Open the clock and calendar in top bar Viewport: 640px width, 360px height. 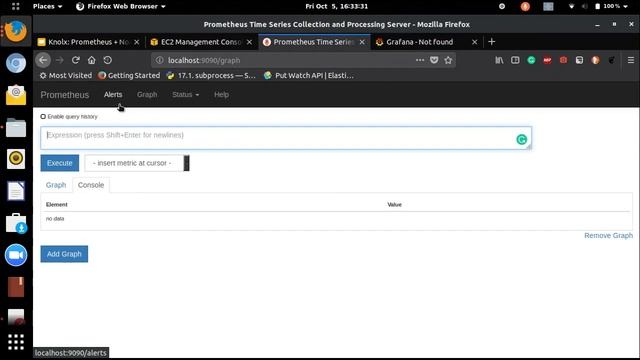click(x=336, y=6)
